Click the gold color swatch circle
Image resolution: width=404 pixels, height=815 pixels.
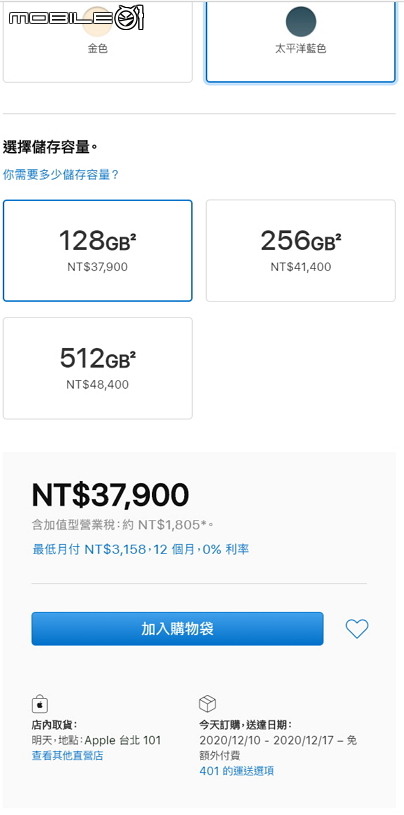tap(98, 21)
